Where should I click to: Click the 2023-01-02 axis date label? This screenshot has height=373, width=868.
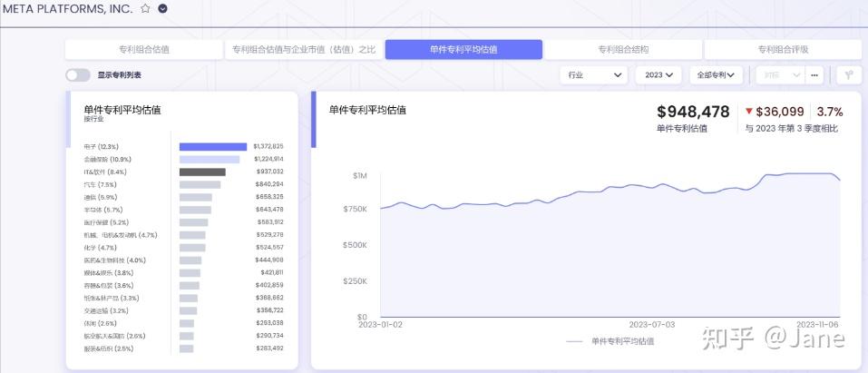[x=381, y=325]
